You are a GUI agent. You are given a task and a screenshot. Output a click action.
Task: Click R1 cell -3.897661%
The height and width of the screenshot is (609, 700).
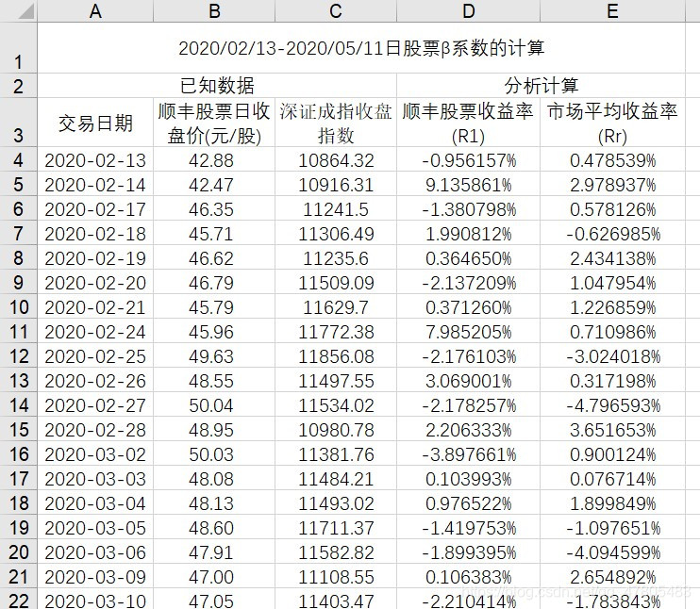point(468,453)
